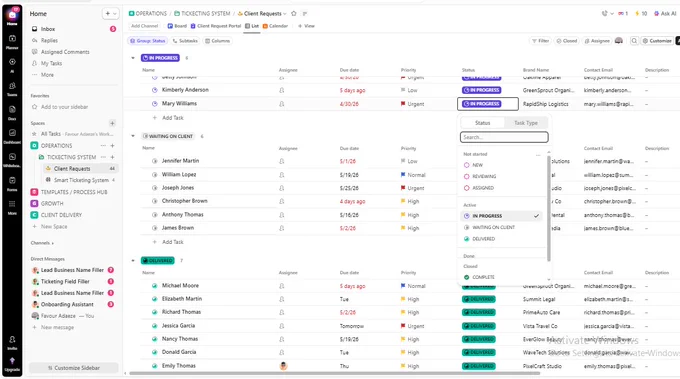
Task: Select WAITING ON CLIENT status option
Action: (501, 227)
